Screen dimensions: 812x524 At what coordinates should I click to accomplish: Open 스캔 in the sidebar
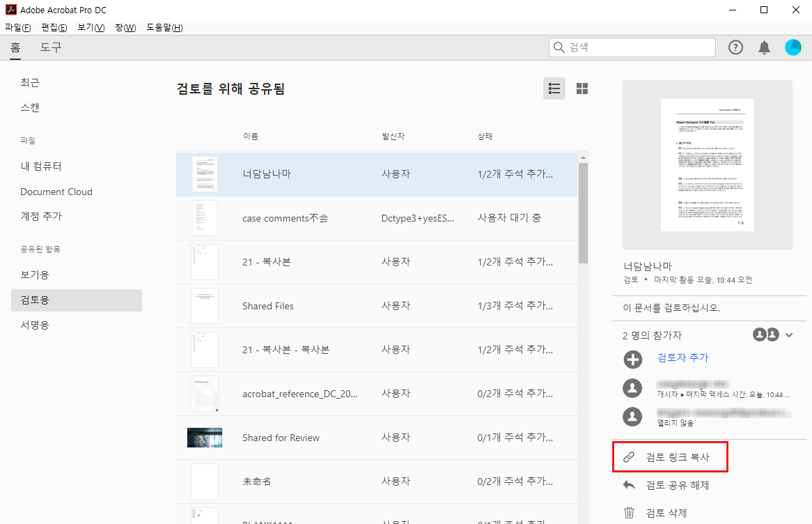tap(30, 107)
